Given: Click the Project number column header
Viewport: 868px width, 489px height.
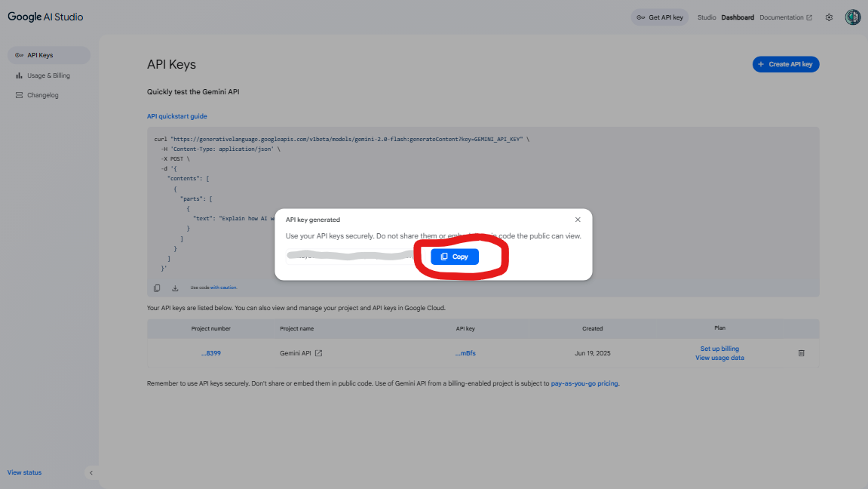Looking at the screenshot, I should [x=211, y=329].
